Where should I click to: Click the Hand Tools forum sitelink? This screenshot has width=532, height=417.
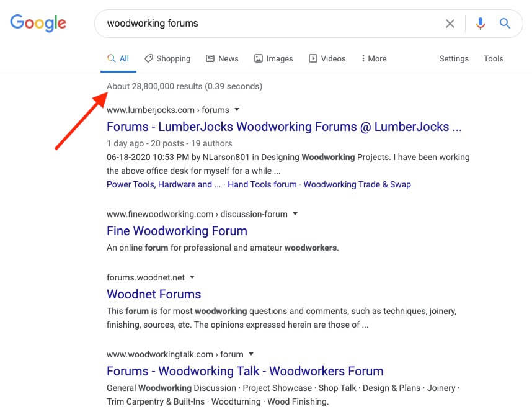262,184
